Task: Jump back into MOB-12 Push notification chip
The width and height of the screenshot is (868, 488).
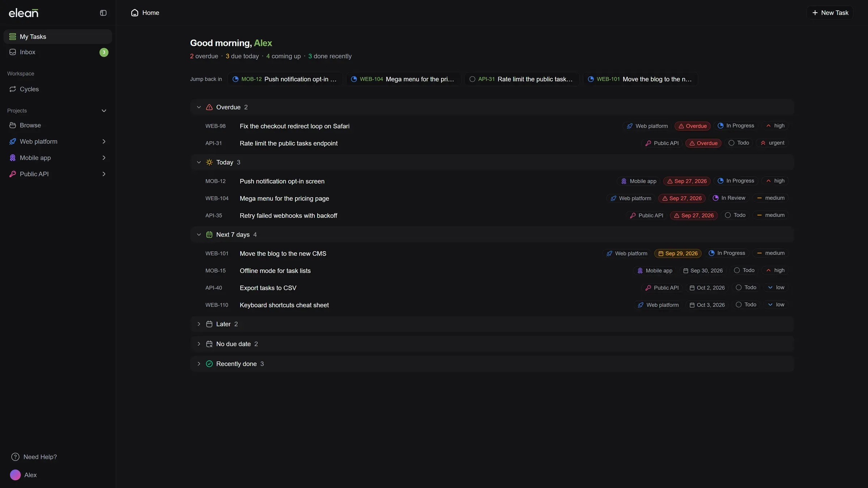Action: [x=285, y=79]
